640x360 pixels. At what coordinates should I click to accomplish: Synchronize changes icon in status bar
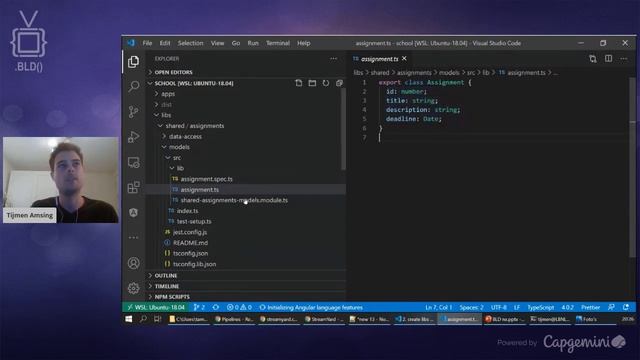[x=216, y=307]
